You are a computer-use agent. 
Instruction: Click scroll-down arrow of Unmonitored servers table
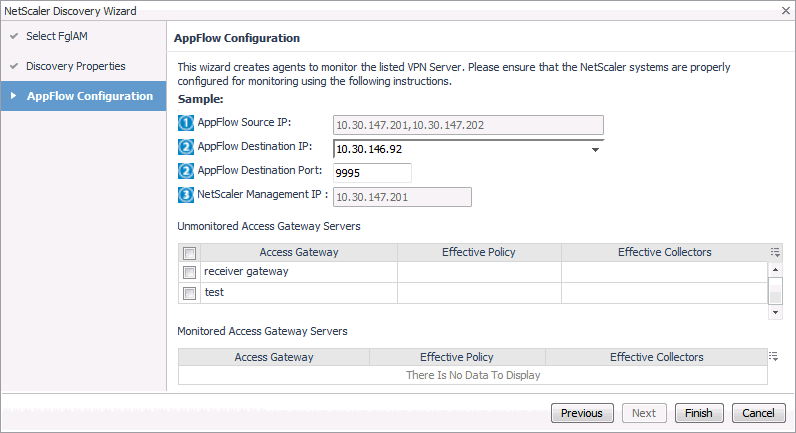click(775, 312)
